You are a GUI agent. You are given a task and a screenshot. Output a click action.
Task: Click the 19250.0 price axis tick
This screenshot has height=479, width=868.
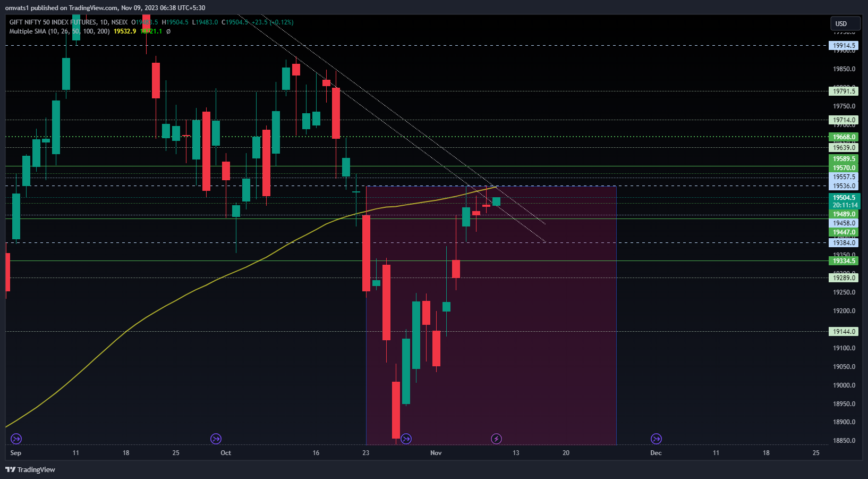tap(844, 292)
